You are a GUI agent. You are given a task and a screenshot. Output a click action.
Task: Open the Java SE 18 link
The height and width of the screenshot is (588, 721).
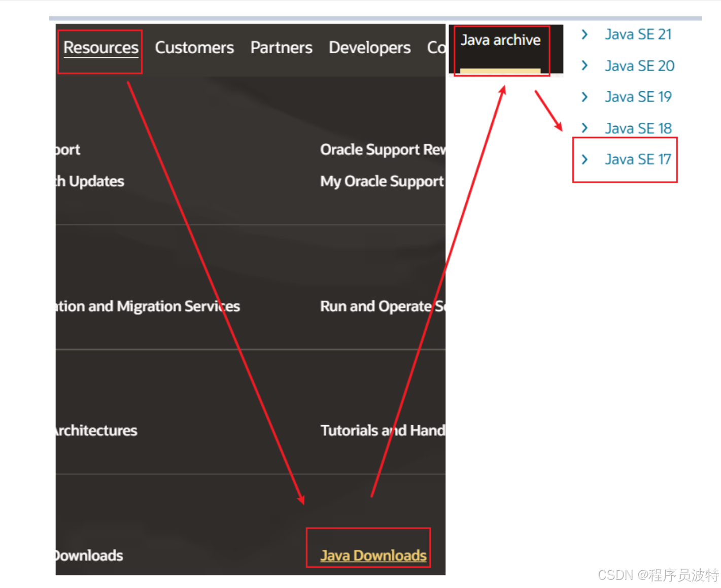pos(638,128)
